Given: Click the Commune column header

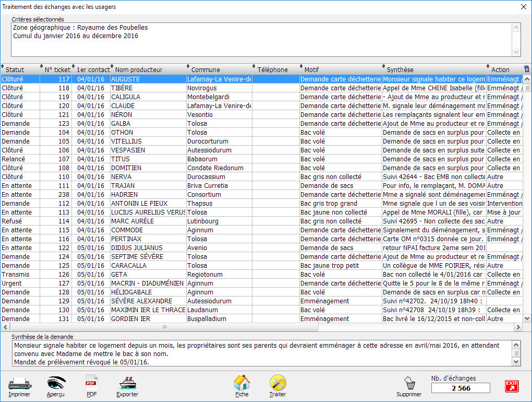Looking at the screenshot, I should tap(205, 69).
